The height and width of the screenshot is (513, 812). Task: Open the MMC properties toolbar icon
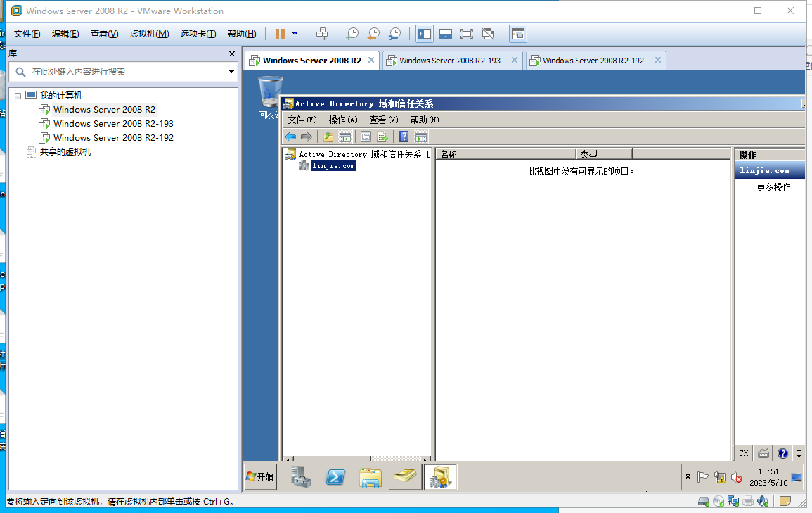(366, 137)
